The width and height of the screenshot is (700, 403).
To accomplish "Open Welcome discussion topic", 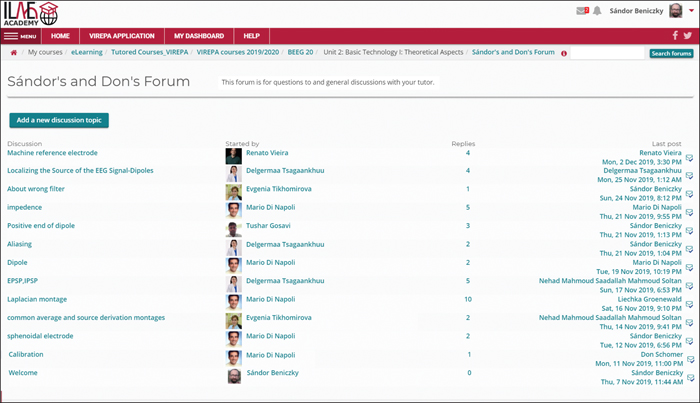I will [23, 373].
